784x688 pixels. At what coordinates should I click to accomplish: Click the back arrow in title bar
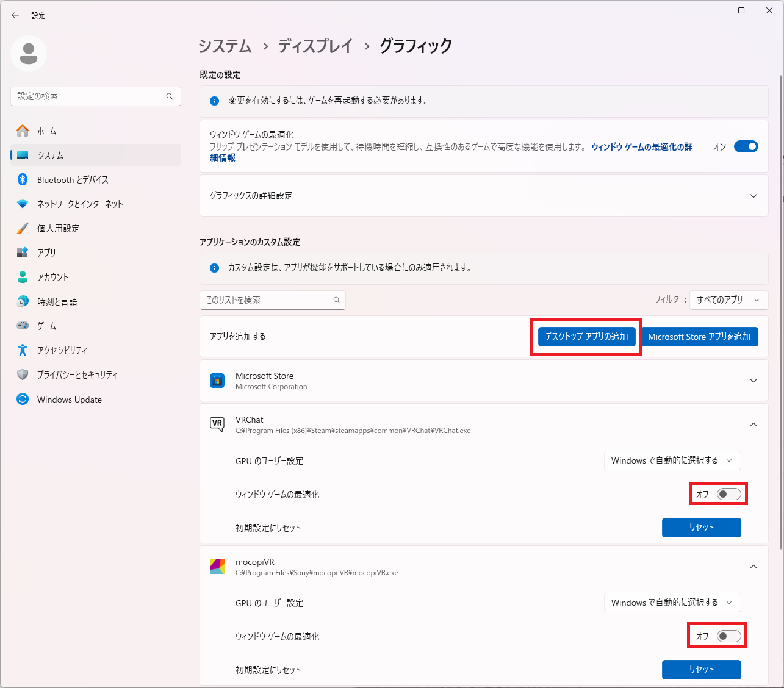15,15
